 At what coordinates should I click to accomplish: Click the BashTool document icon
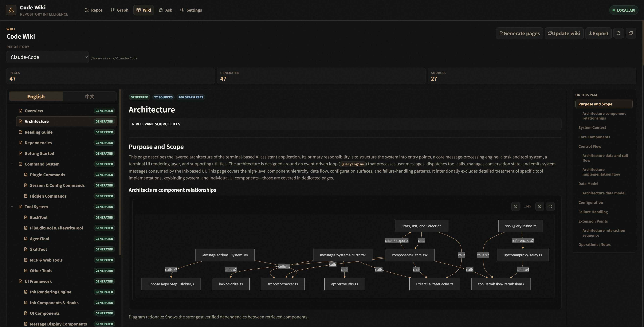pos(26,217)
